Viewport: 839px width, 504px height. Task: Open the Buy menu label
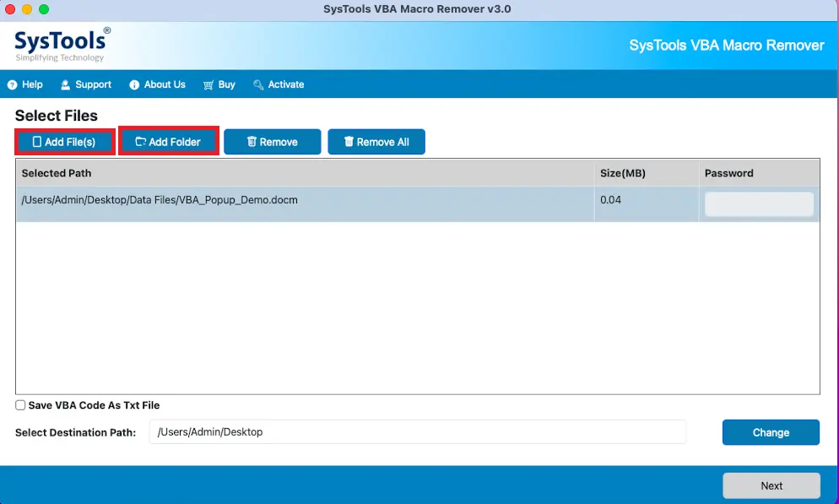(226, 84)
